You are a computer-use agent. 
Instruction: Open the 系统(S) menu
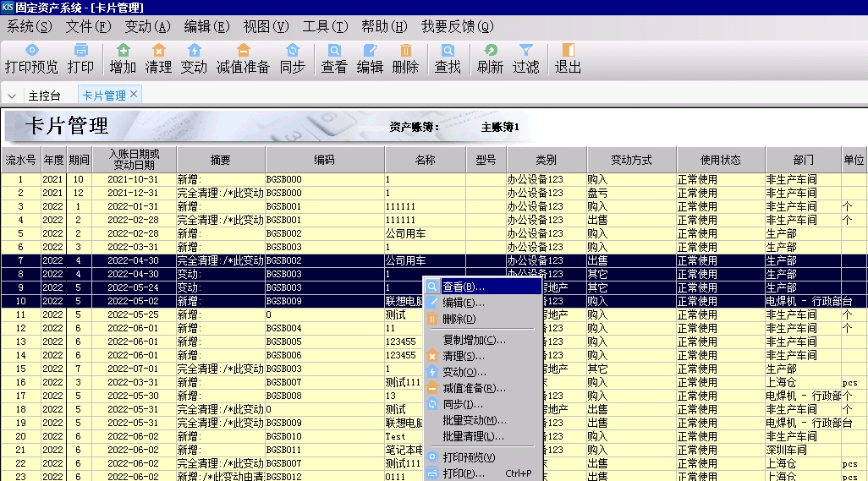pos(30,26)
